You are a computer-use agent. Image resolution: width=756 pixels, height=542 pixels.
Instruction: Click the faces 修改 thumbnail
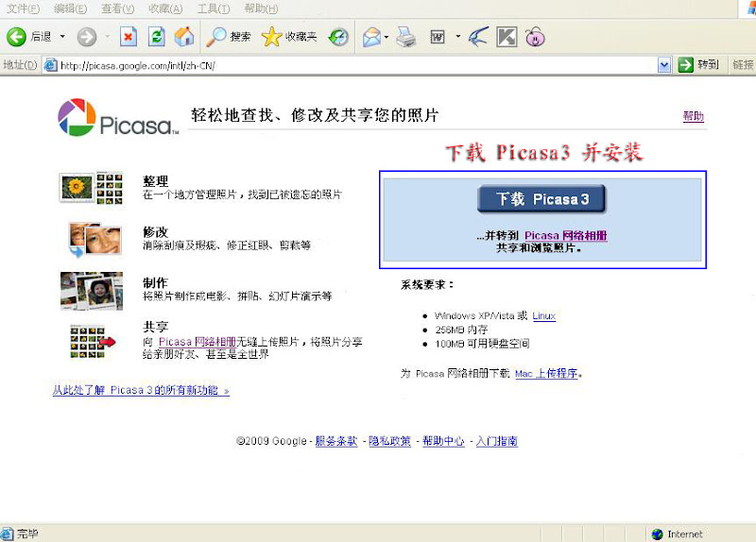(x=95, y=240)
